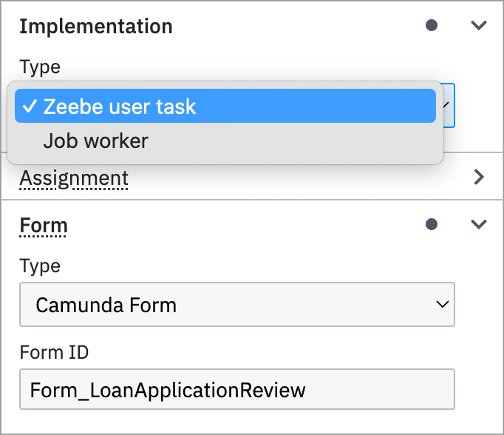Click the Implementation section title
Screen dimensions: 504x435
(95, 26)
